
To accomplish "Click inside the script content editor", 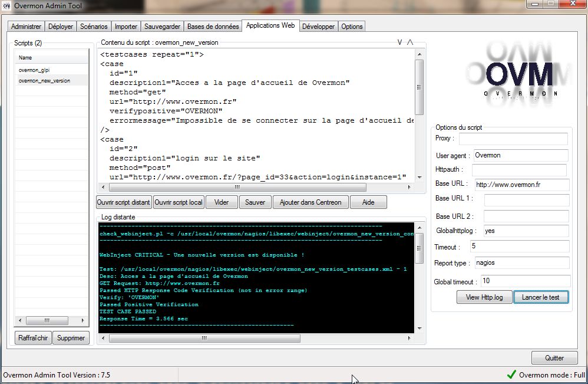I will click(256, 116).
